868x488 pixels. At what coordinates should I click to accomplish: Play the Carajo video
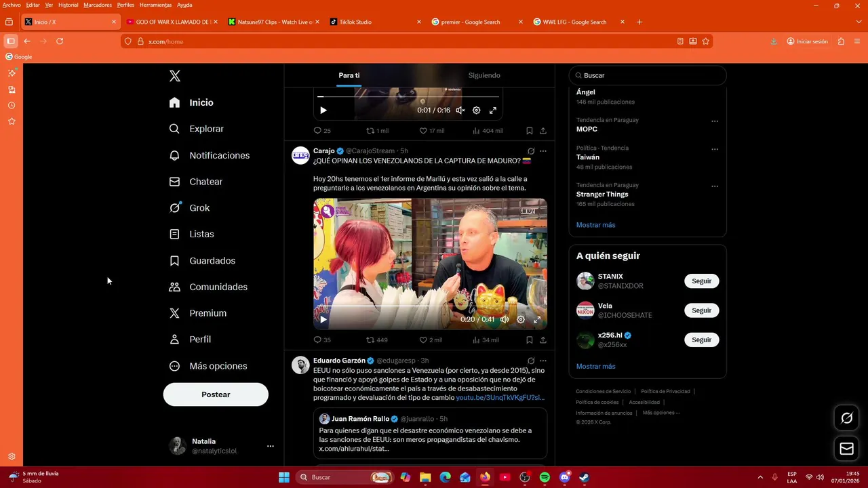pos(323,319)
